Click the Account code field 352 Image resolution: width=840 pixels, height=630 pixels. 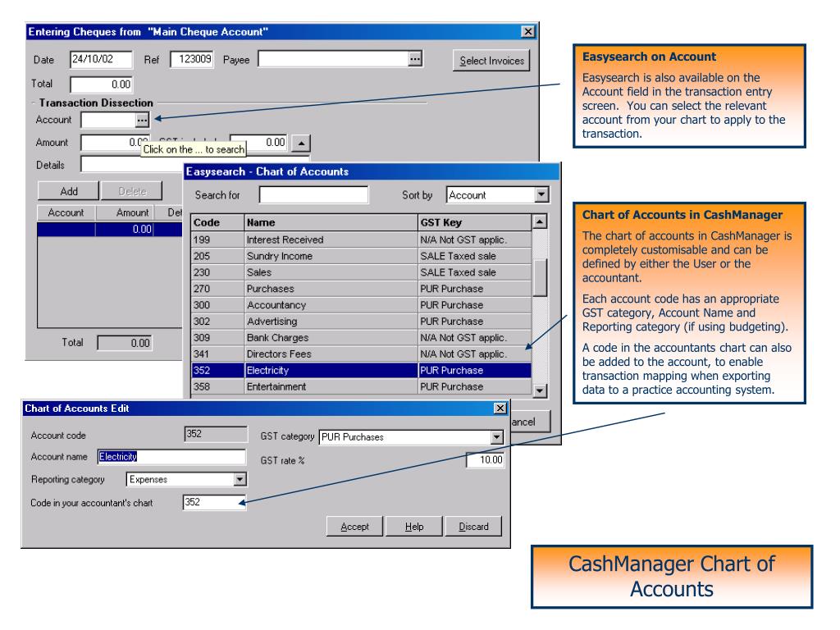coord(216,434)
